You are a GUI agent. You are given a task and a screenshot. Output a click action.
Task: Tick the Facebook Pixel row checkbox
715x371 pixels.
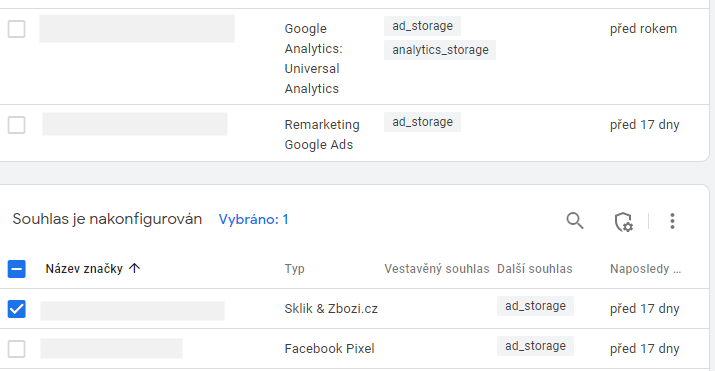[x=16, y=349]
